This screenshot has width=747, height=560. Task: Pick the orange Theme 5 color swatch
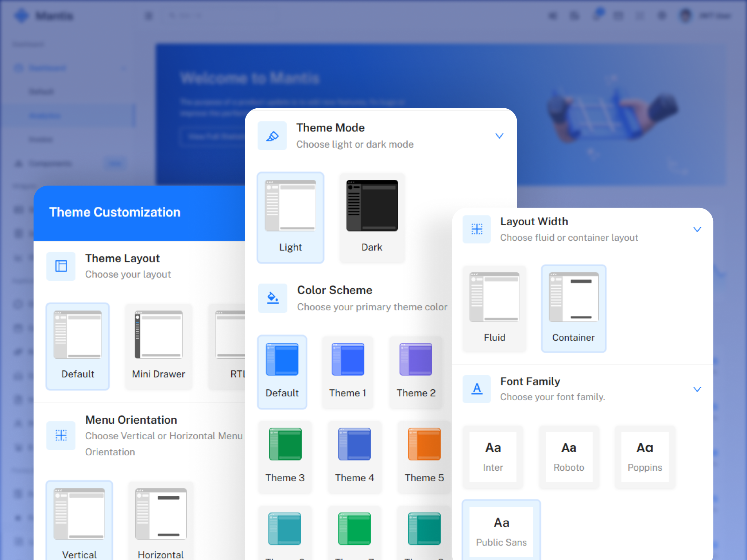click(x=424, y=444)
